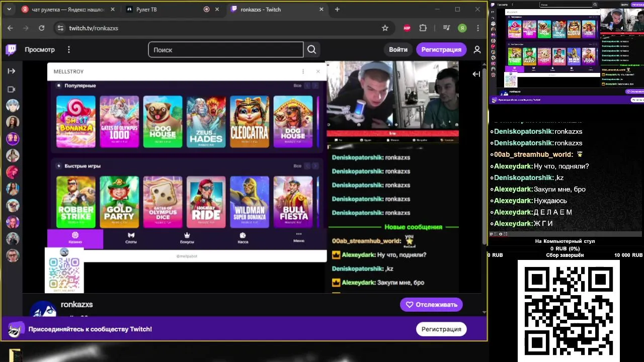Submit search with the magnifier button

pyautogui.click(x=312, y=49)
